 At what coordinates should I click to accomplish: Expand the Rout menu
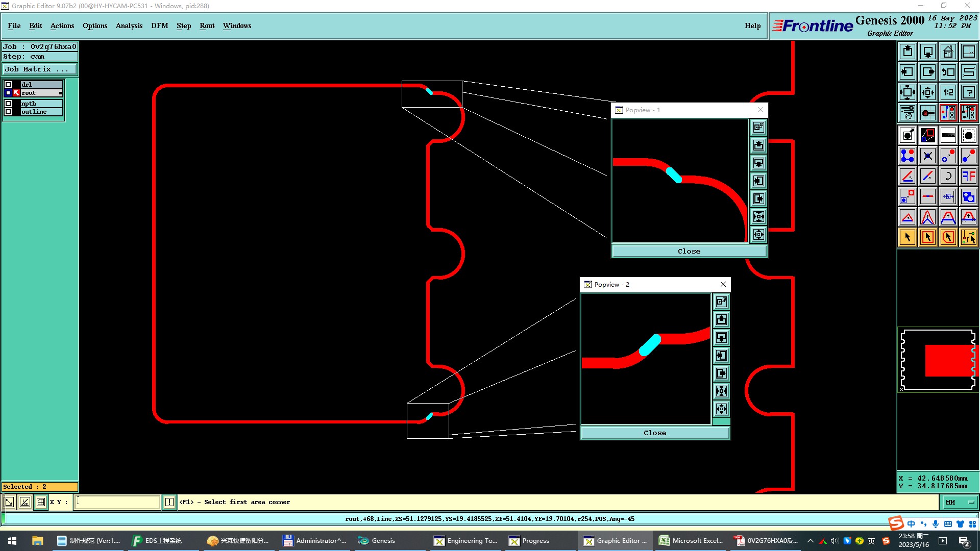207,26
